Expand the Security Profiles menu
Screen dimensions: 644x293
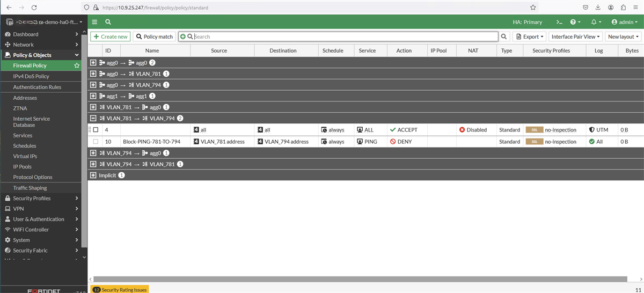(x=41, y=198)
